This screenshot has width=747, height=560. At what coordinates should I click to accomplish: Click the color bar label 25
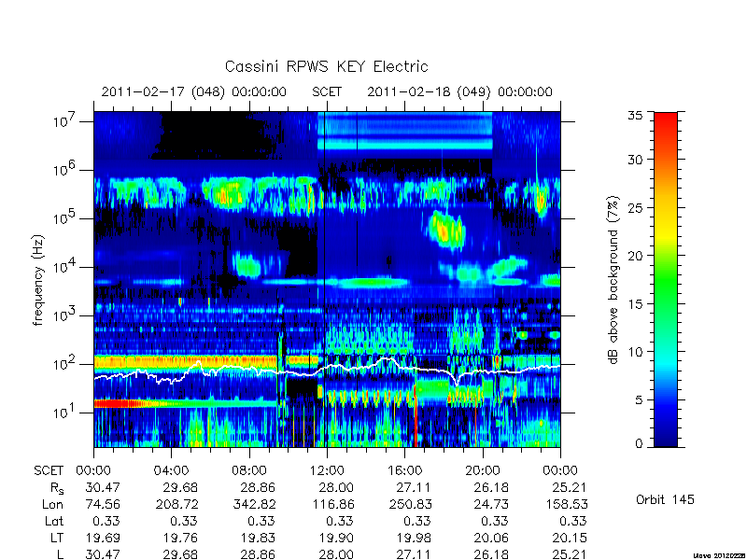point(635,207)
